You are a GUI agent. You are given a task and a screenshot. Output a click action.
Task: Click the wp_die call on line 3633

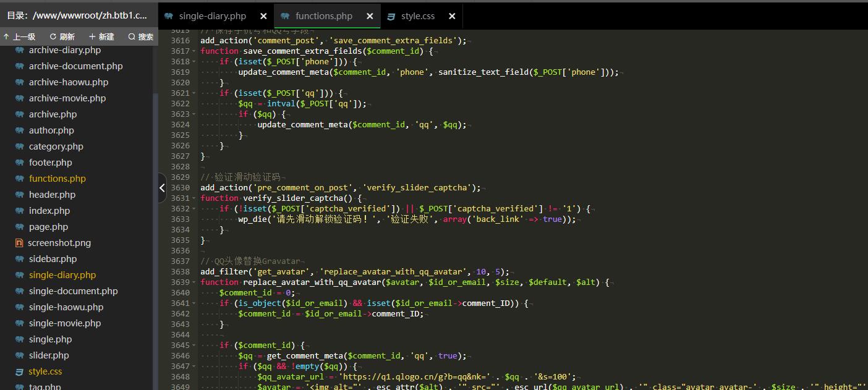(250, 219)
